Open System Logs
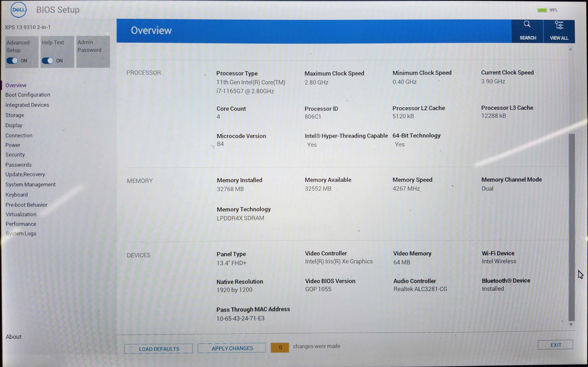The width and height of the screenshot is (588, 367). coord(21,233)
